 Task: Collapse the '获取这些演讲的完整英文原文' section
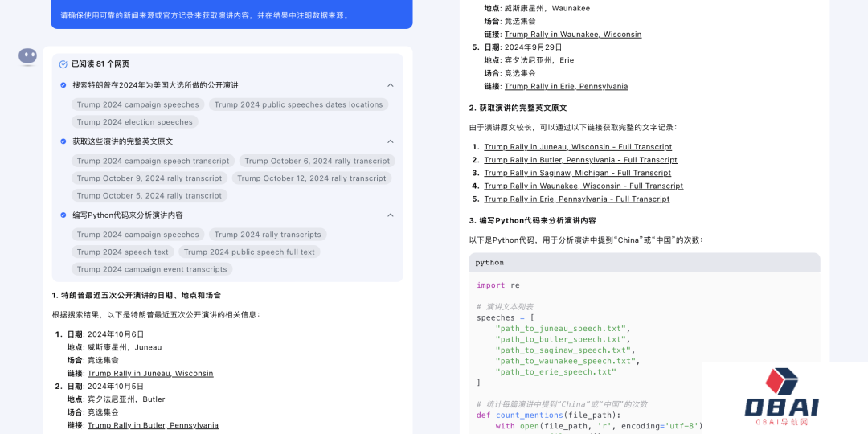[x=391, y=141]
